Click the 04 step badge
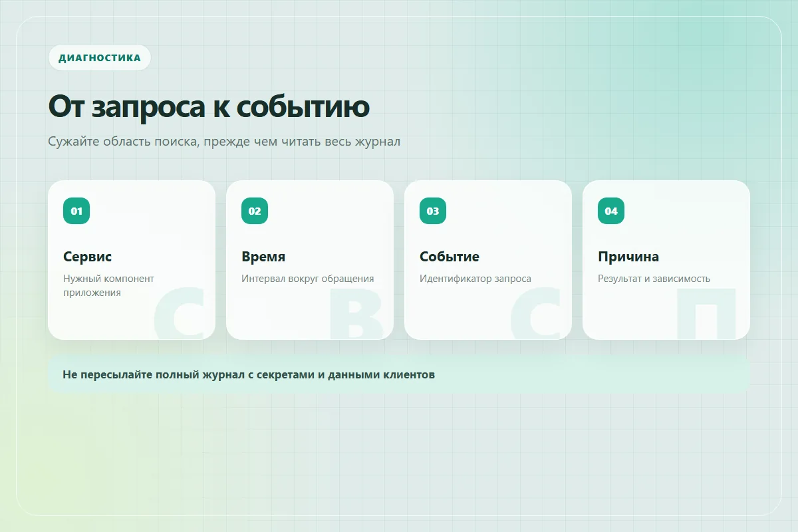 (x=611, y=211)
